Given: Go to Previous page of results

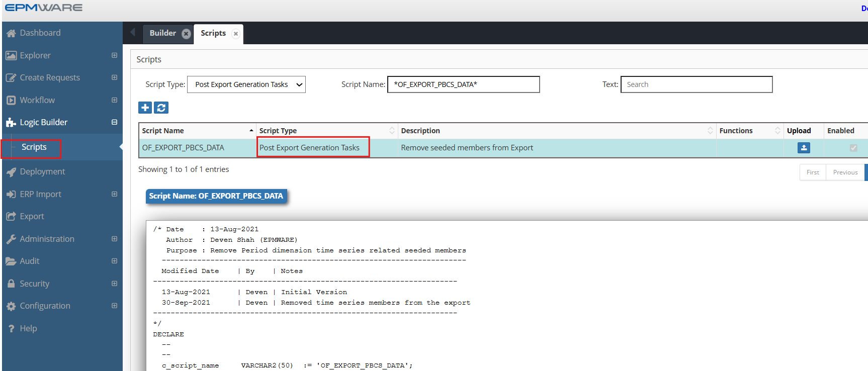Looking at the screenshot, I should (845, 172).
